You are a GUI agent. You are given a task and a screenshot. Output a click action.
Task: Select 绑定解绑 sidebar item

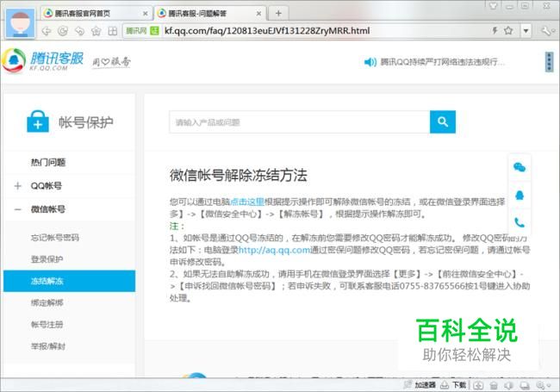tap(47, 302)
